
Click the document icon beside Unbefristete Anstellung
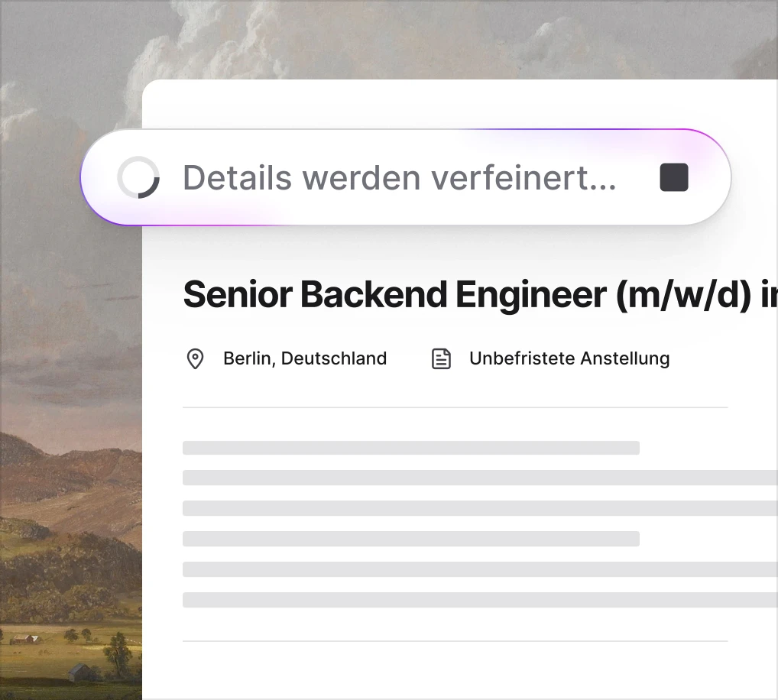(x=441, y=358)
